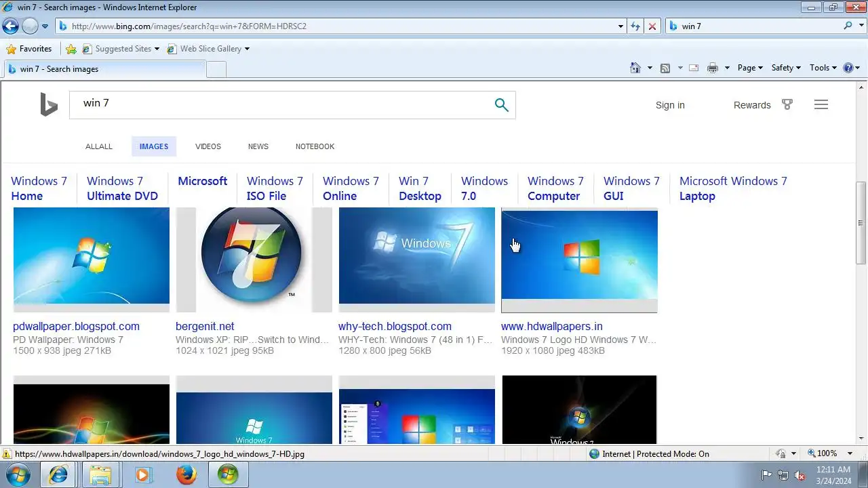The width and height of the screenshot is (868, 488).
Task: Click the www.hdwallpapers.in source link
Action: pyautogui.click(x=552, y=326)
